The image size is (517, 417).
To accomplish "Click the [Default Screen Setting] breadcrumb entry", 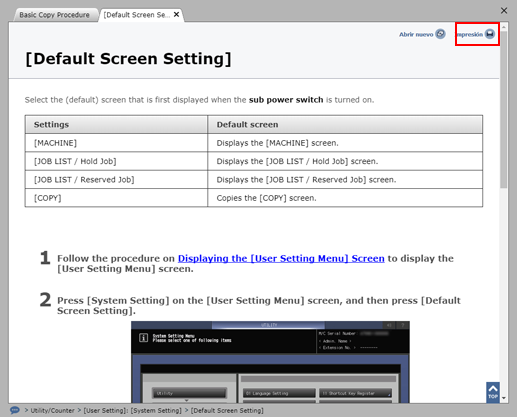I will tap(227, 410).
